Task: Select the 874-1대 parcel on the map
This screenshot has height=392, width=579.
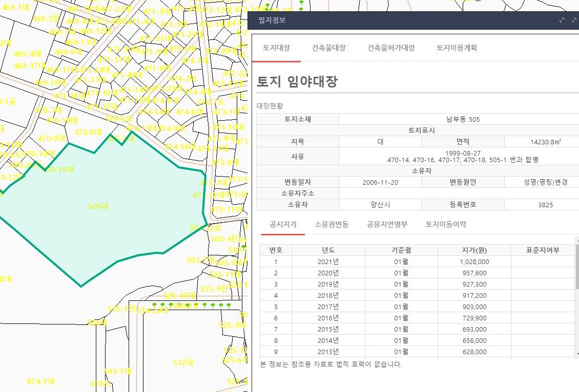Action: click(x=40, y=381)
